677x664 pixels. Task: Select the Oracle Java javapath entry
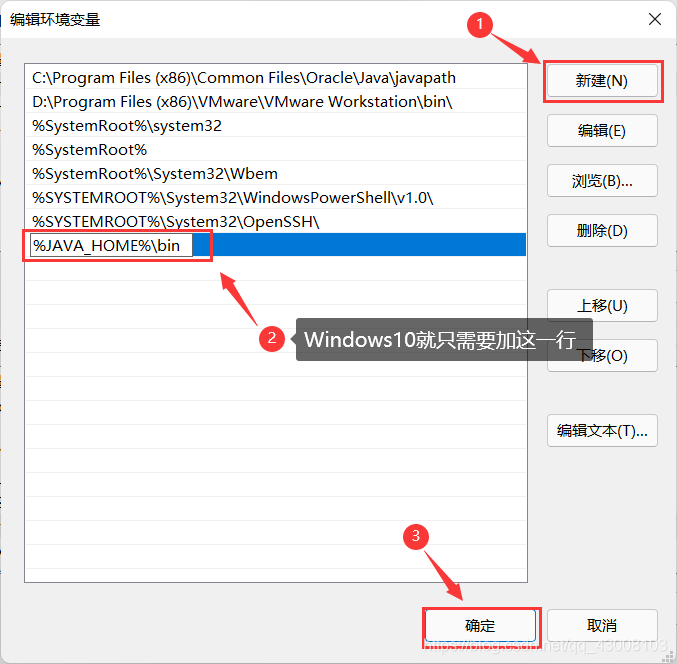pos(275,78)
